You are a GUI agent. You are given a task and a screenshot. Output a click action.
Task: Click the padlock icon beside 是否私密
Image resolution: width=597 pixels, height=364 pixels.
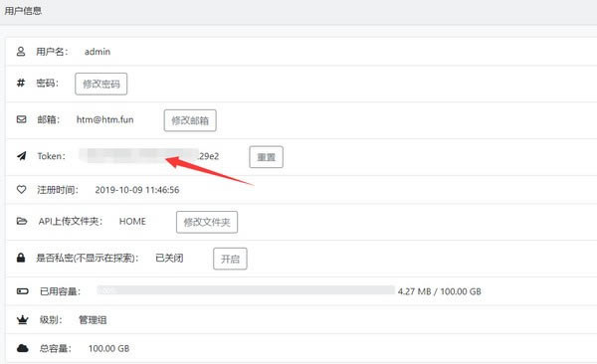[21, 258]
